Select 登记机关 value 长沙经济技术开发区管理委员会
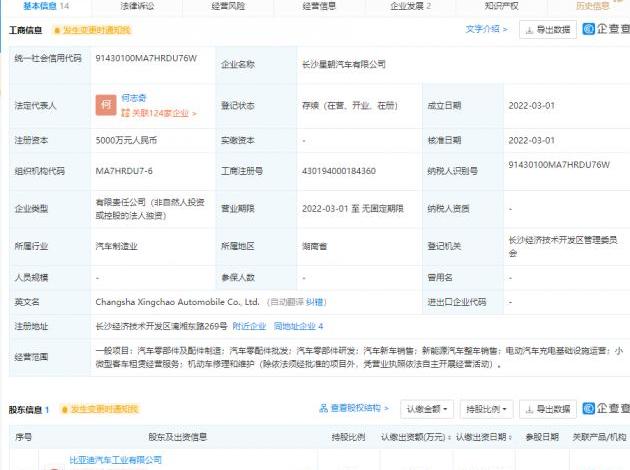 [x=563, y=247]
